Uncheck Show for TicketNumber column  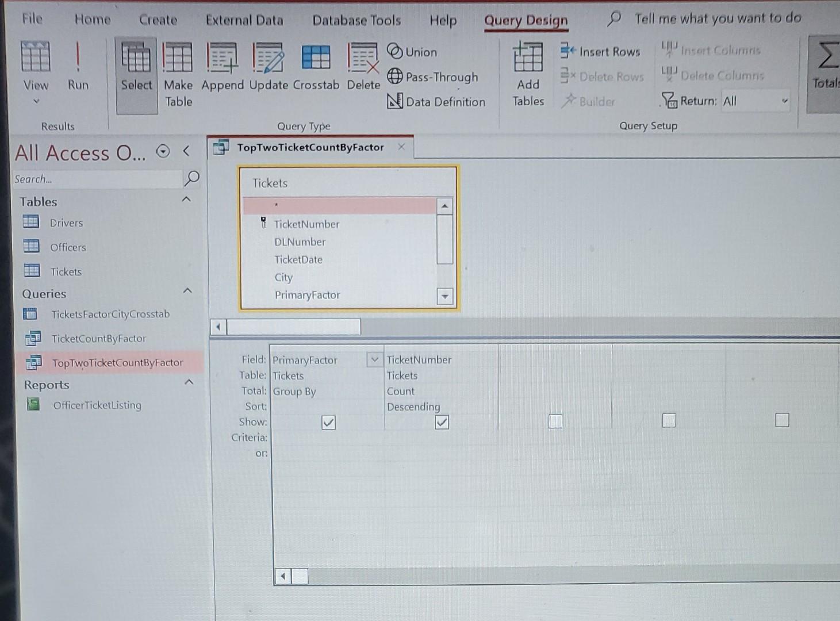tap(441, 422)
